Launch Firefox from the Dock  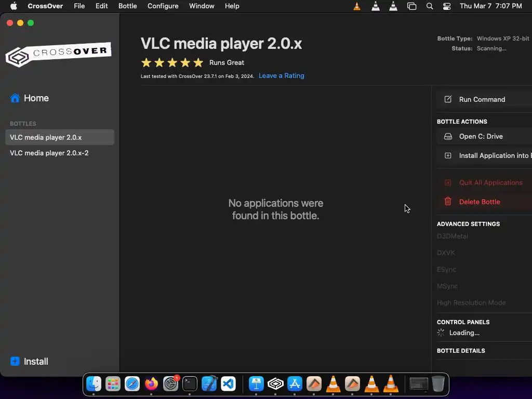tap(151, 384)
